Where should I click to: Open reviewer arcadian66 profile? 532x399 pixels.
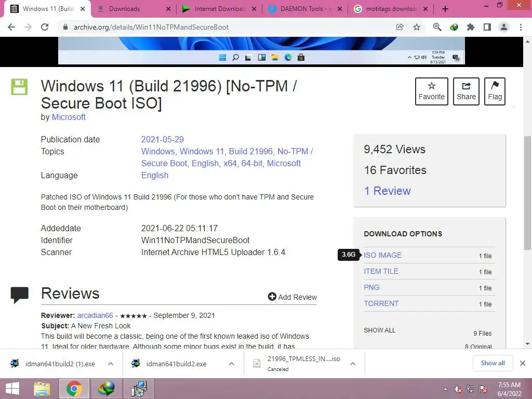[95, 315]
